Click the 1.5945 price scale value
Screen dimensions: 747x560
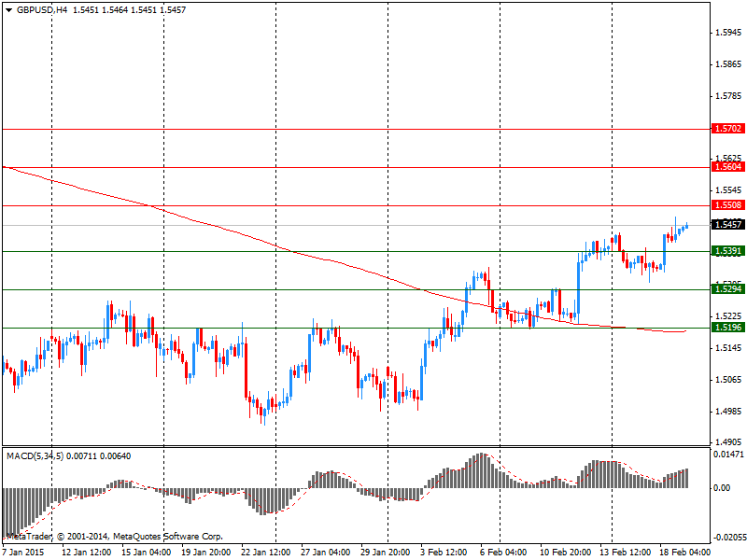coord(728,33)
